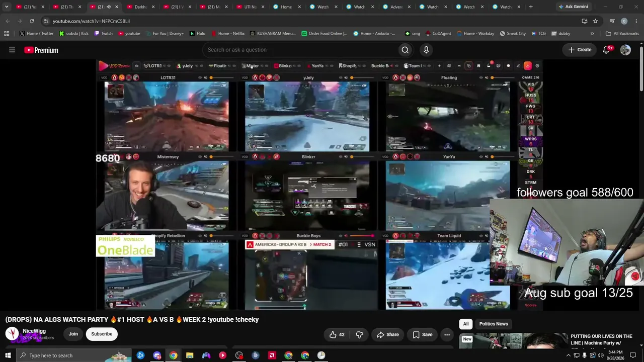Open Home - Workday bookmark
Screen dimensions: 644x362
pyautogui.click(x=475, y=34)
